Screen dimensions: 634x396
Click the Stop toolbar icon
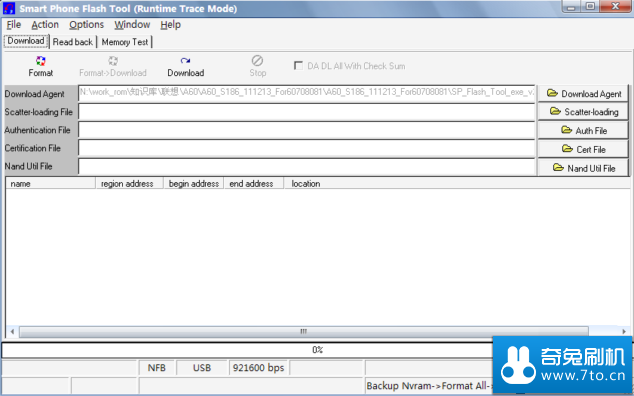point(257,61)
